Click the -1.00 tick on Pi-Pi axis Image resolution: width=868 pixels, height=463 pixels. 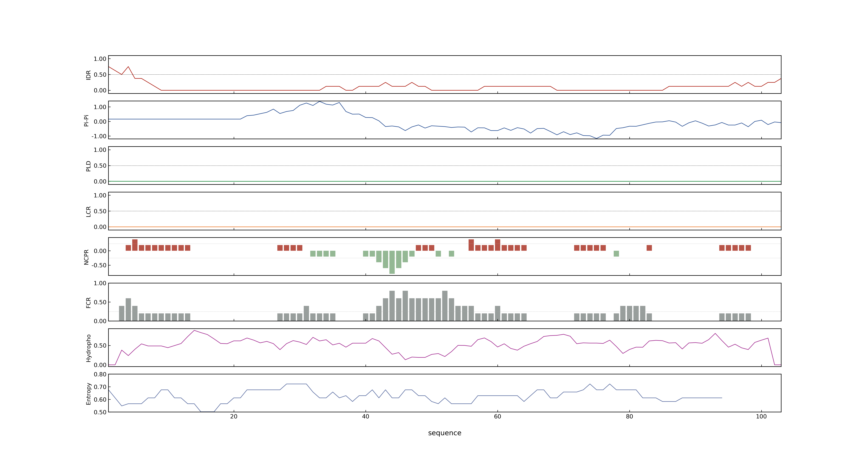click(x=99, y=136)
